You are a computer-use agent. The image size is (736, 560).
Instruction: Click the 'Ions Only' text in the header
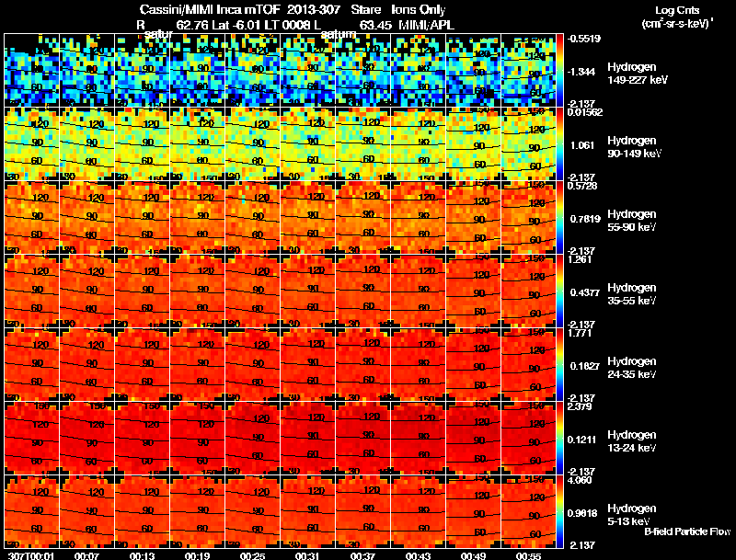tap(419, 9)
